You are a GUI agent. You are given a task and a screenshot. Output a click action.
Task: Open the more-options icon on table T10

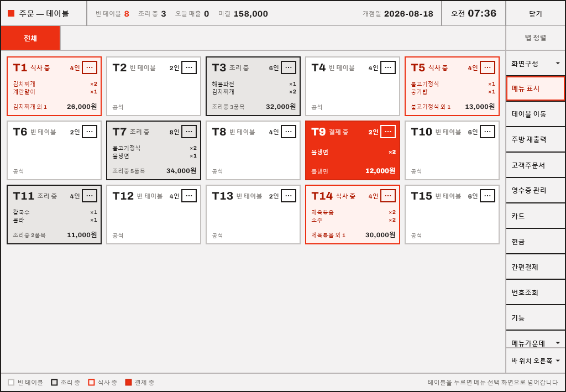[x=488, y=132]
